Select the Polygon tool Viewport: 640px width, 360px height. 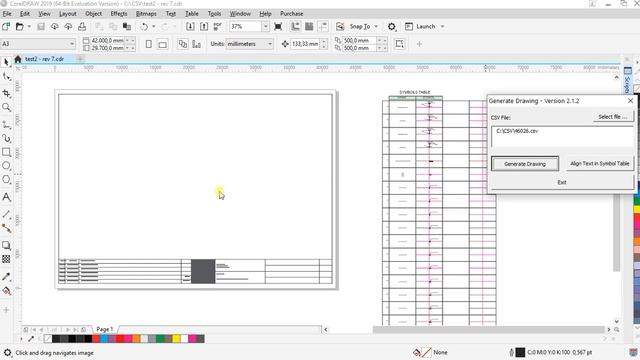point(6,180)
